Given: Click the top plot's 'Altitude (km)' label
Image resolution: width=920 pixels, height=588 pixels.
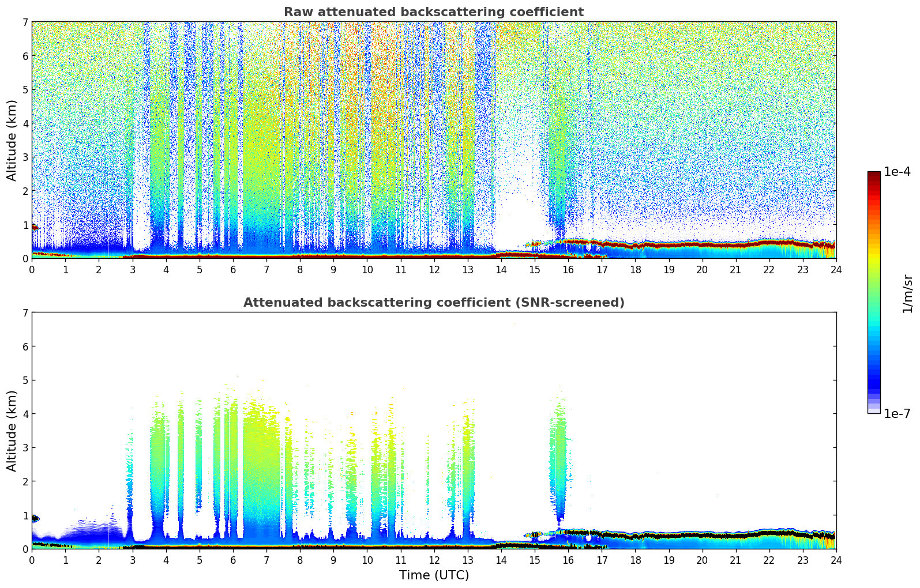Looking at the screenshot, I should [12, 140].
